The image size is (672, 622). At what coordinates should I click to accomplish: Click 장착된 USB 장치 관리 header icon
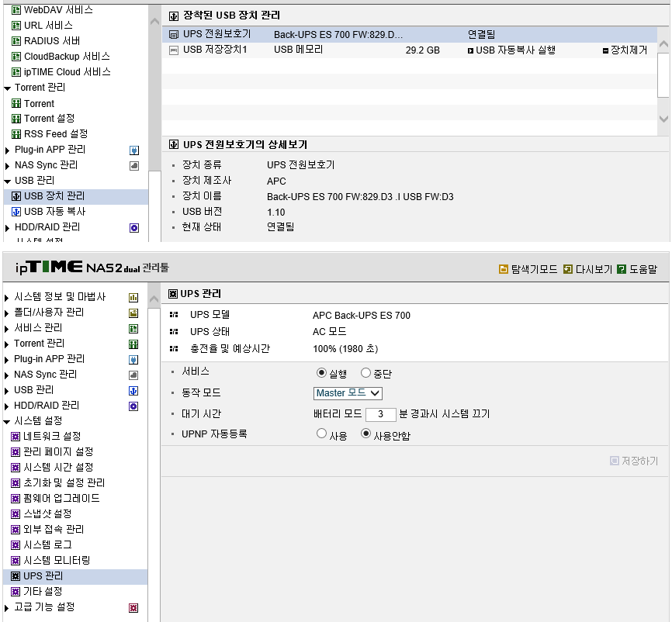174,16
